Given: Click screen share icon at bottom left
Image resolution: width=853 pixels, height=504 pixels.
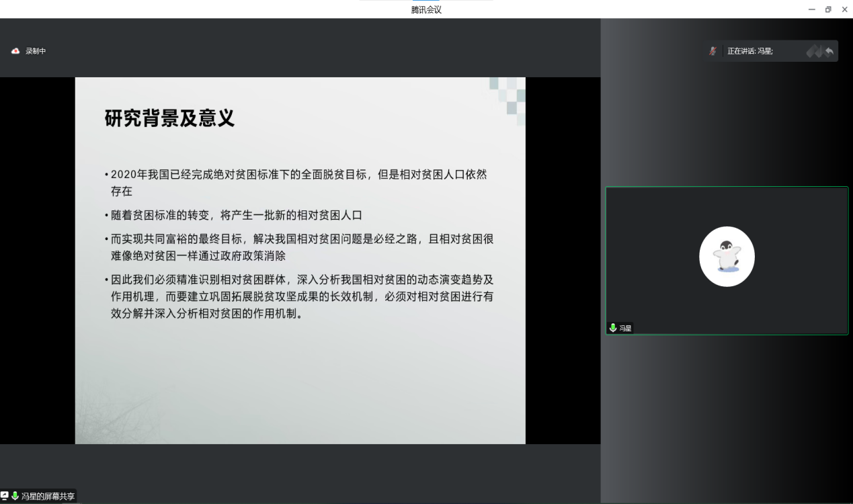Looking at the screenshot, I should tap(5, 496).
